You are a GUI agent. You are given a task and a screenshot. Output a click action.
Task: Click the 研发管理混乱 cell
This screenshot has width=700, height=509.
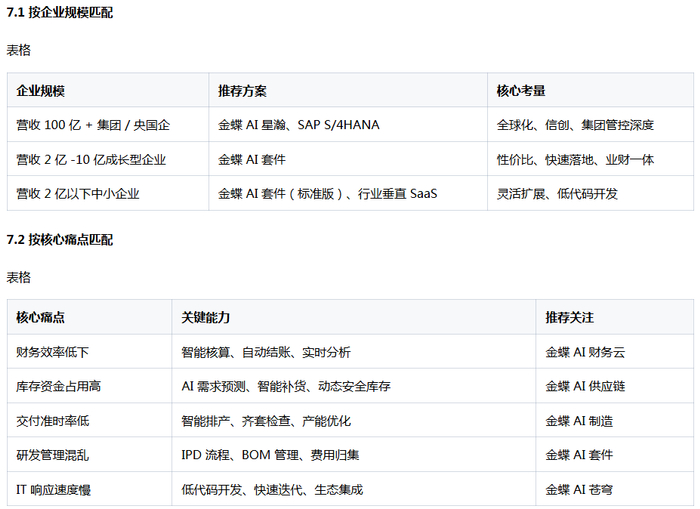pos(89,455)
